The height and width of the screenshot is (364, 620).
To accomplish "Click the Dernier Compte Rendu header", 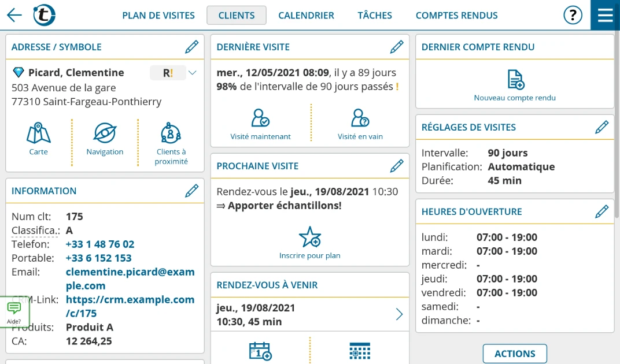I will pos(478,47).
